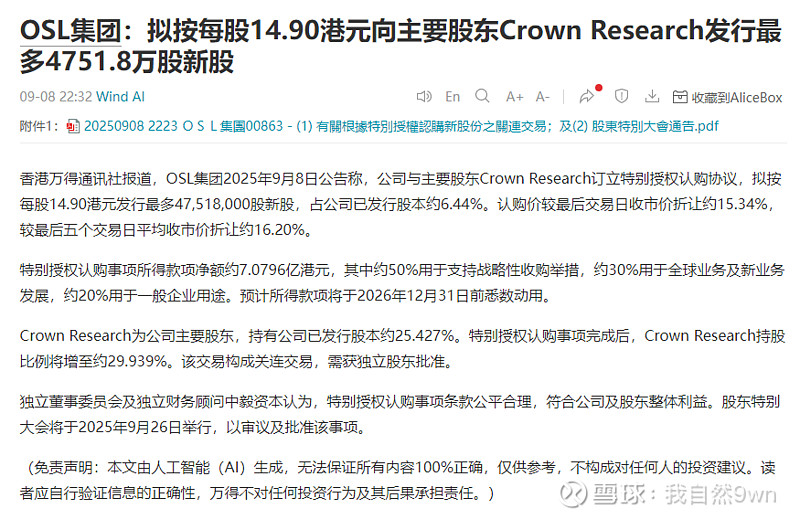Save article with 收藏到AliceBox
This screenshot has height=519, width=800.
click(x=728, y=97)
